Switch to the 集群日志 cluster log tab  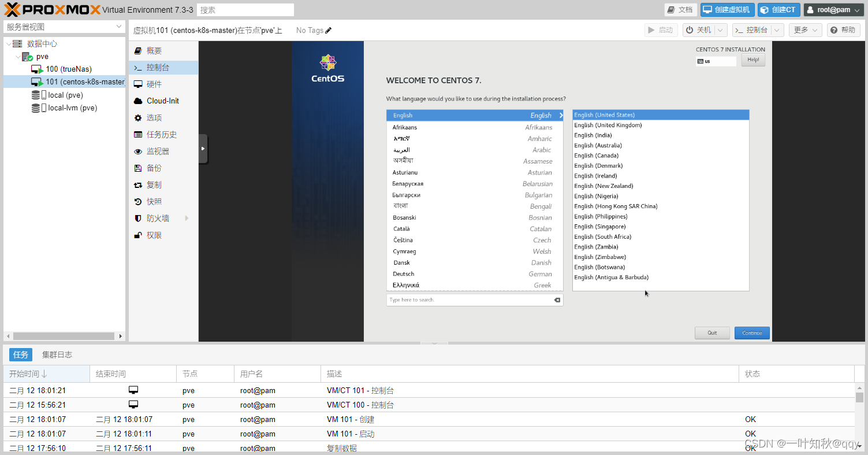(57, 354)
